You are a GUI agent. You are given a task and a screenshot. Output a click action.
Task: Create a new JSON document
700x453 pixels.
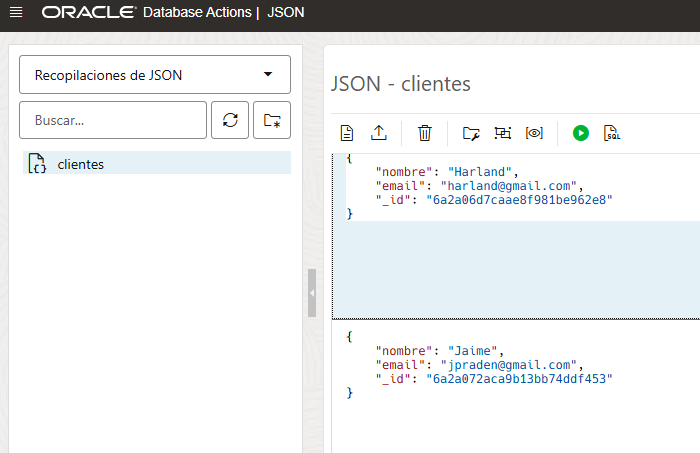point(347,133)
